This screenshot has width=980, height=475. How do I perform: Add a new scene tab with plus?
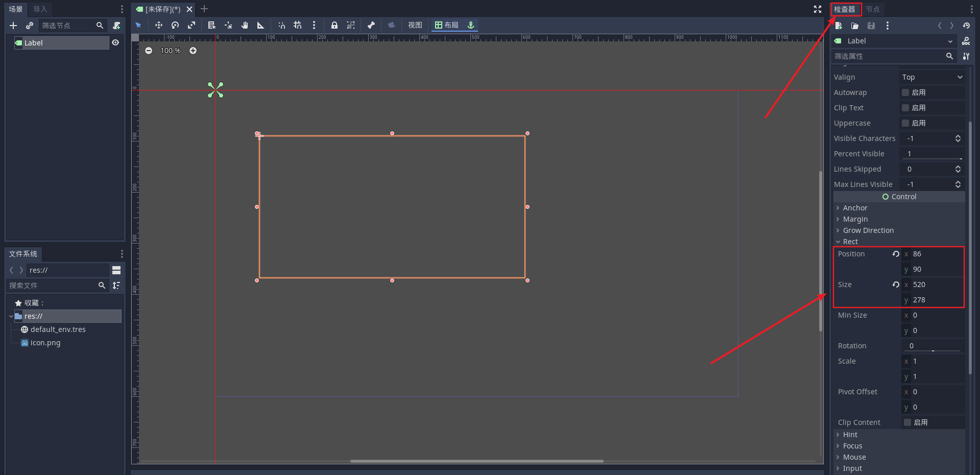coord(204,9)
